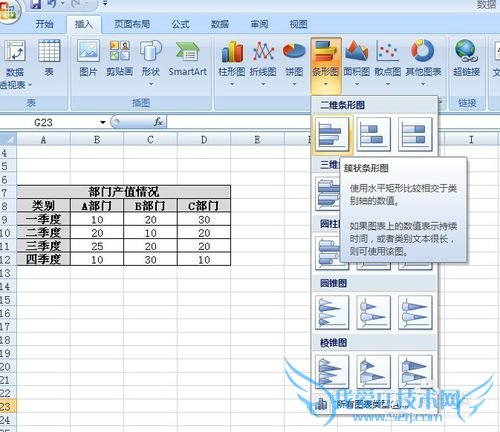Select the C部门 header cell
This screenshot has width=500, height=432.
point(204,206)
